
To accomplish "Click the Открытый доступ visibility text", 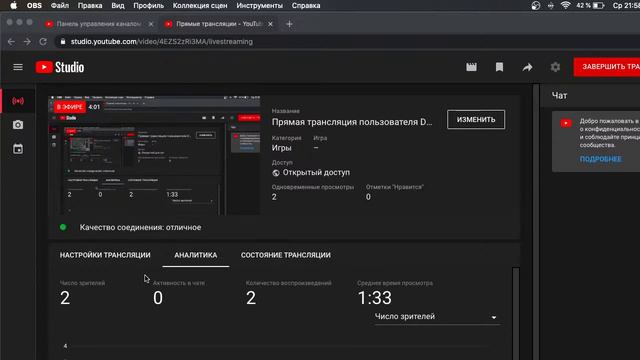I will (x=316, y=173).
